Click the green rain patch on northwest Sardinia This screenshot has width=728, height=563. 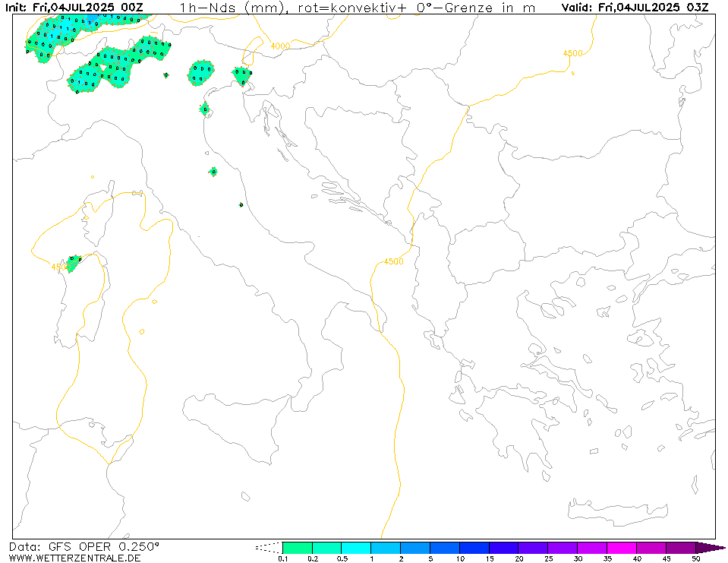[x=74, y=263]
